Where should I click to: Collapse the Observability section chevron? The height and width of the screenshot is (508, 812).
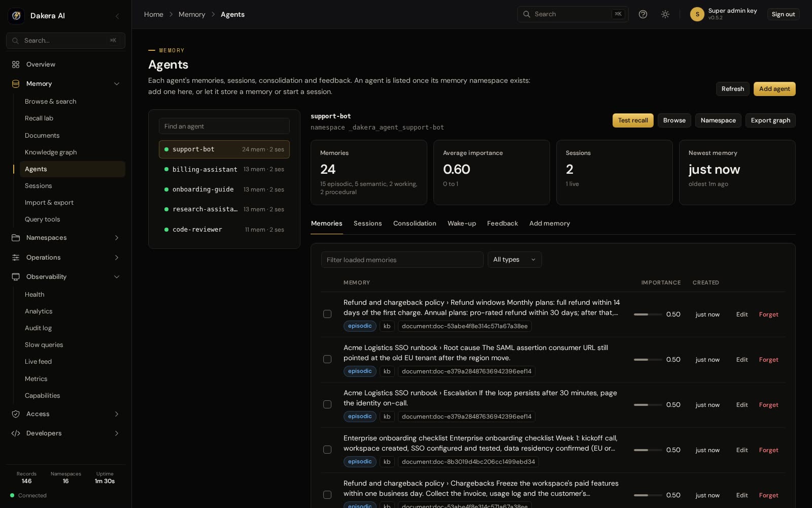(117, 277)
